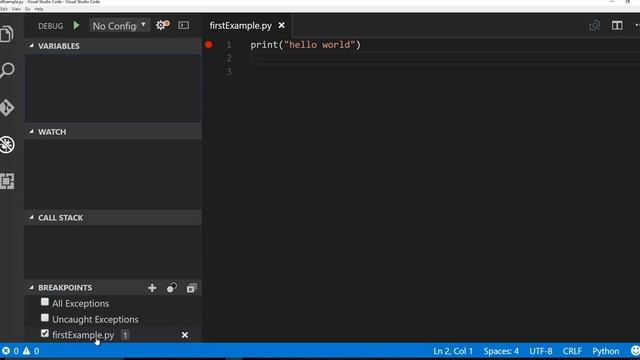Open the Explorer files view icon

(7, 34)
